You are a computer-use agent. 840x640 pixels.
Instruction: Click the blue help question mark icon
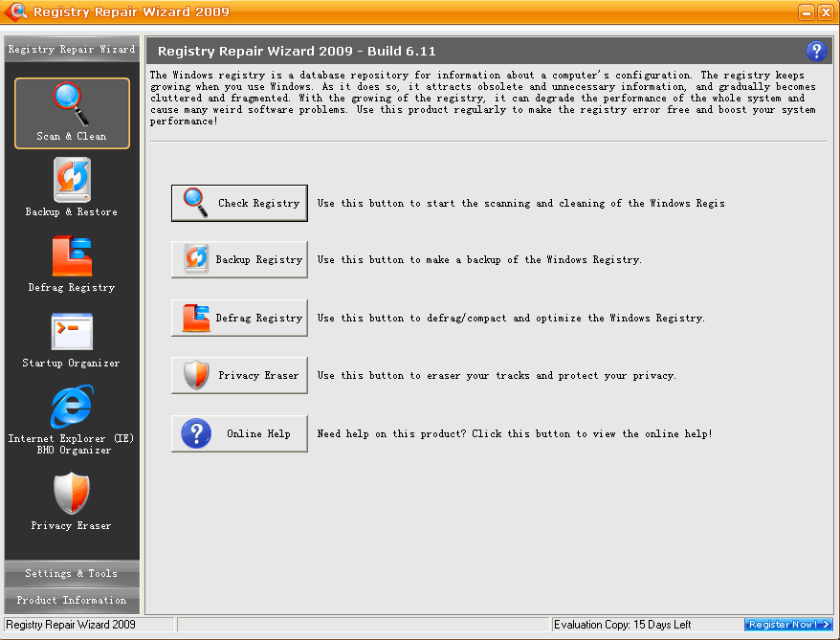pyautogui.click(x=816, y=51)
